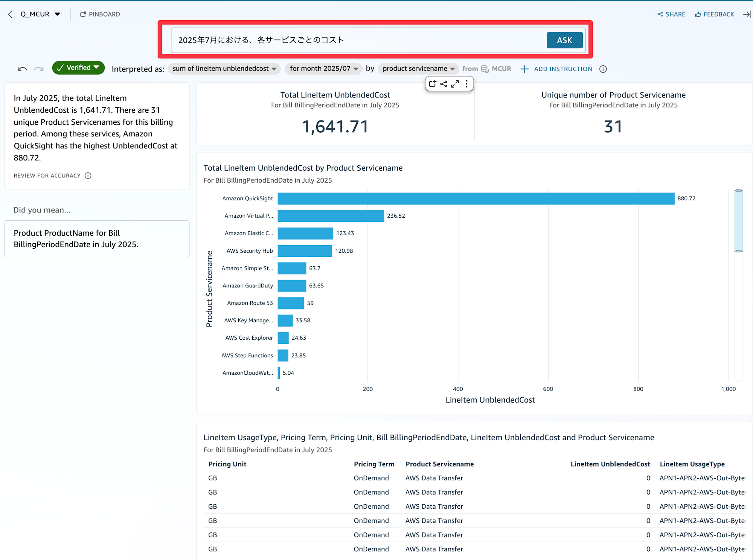
Task: Click the share icon on the visual toolbar
Action: (444, 84)
